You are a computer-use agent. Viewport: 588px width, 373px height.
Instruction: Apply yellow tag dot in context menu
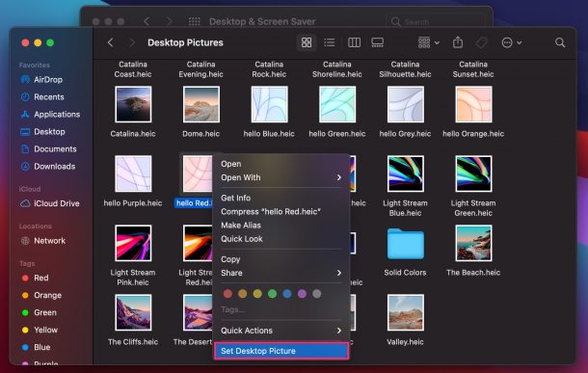tap(257, 294)
